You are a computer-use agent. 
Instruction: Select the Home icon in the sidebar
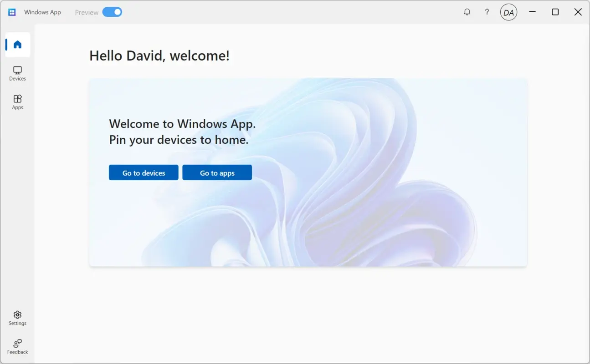17,44
